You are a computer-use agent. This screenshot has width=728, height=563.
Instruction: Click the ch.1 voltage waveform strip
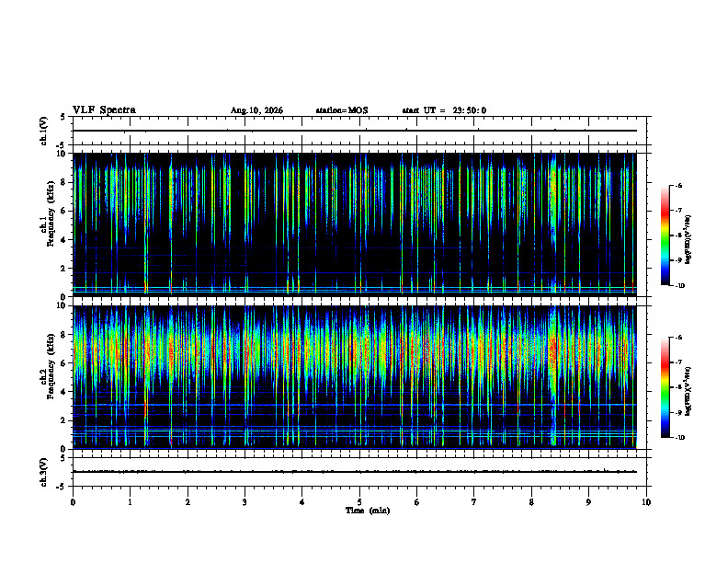359,131
